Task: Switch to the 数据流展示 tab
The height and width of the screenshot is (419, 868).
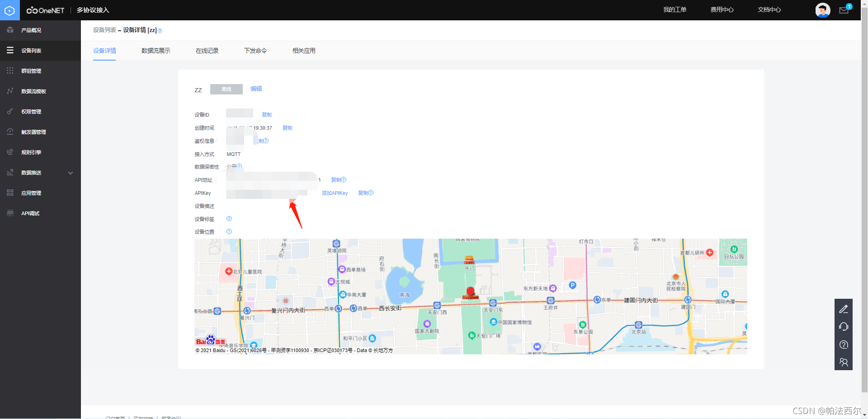Action: coord(156,51)
